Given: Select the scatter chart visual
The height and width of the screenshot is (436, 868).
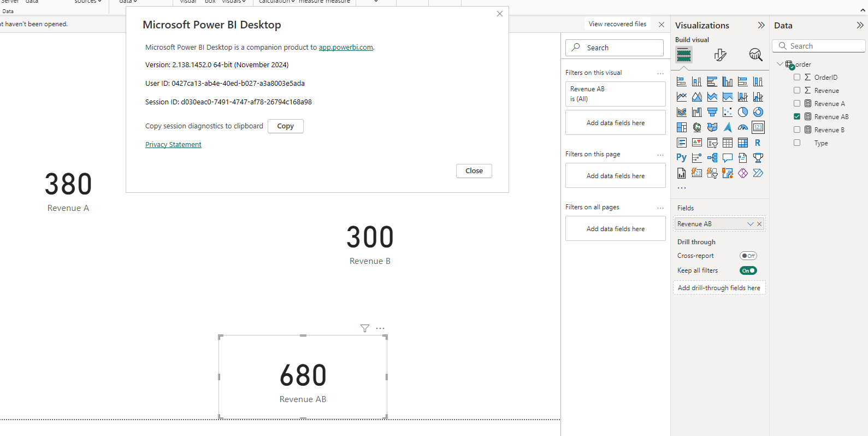Looking at the screenshot, I should pos(727,112).
